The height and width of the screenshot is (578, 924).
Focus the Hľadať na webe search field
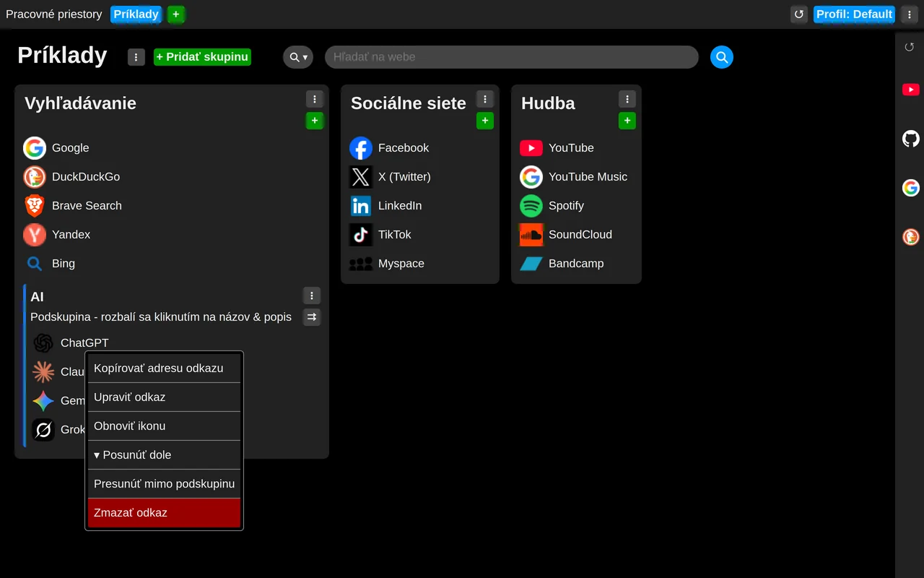(512, 57)
